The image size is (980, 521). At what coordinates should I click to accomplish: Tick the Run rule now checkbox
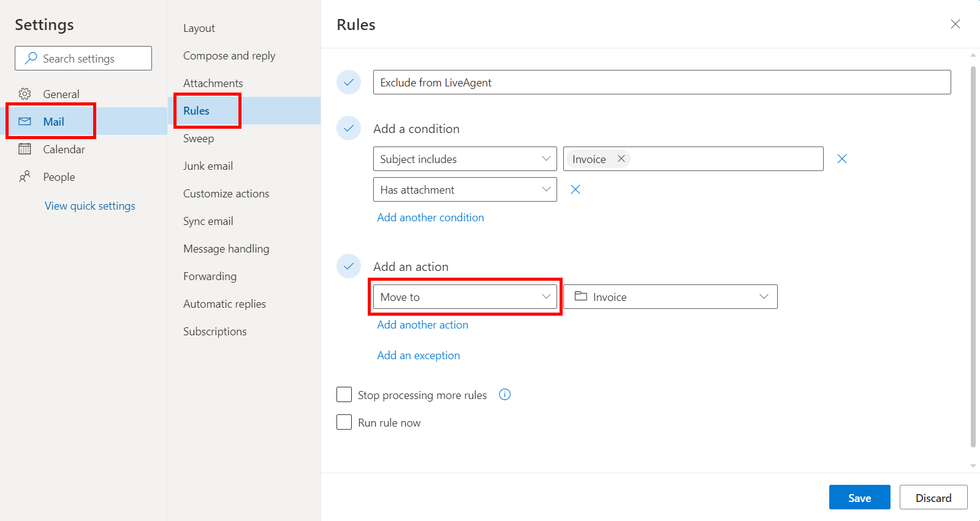tap(344, 422)
